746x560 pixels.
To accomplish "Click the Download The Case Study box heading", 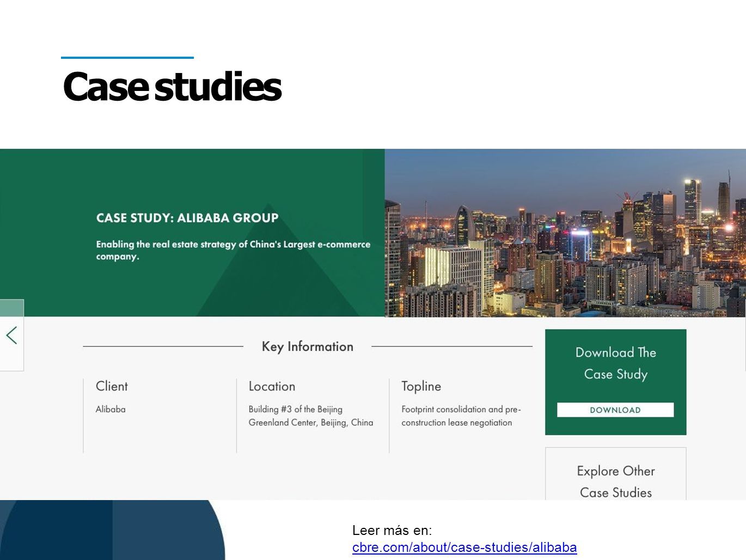I will [x=616, y=363].
